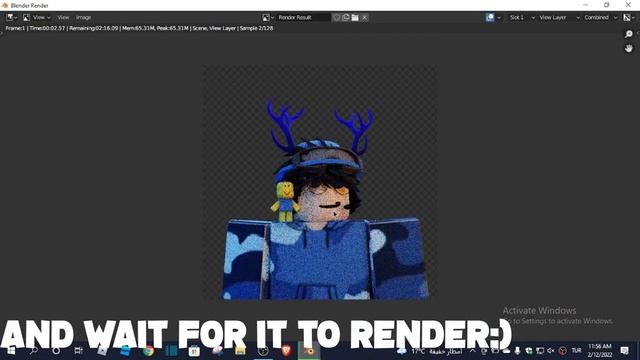The image size is (640, 360).
Task: Click the microphone tray icon
Action: pos(518,351)
